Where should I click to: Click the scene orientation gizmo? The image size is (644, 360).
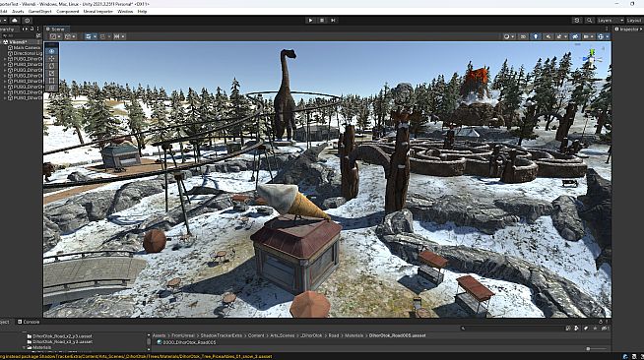(x=592, y=58)
